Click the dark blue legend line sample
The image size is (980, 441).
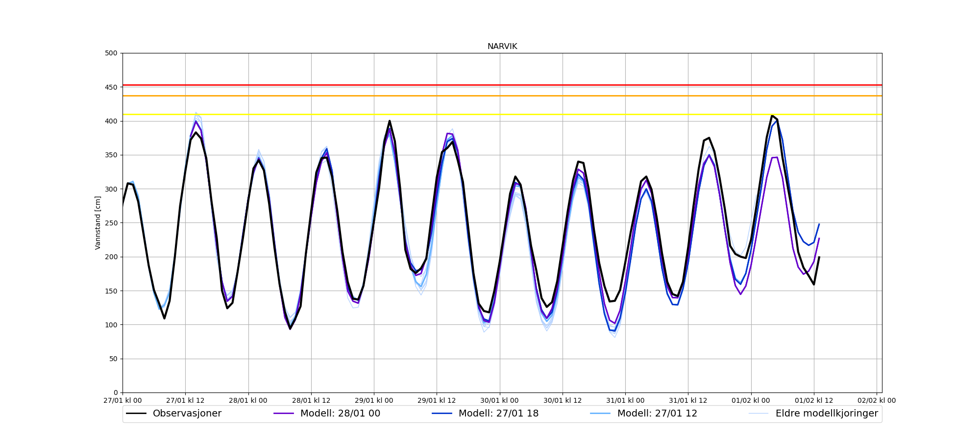pos(442,414)
